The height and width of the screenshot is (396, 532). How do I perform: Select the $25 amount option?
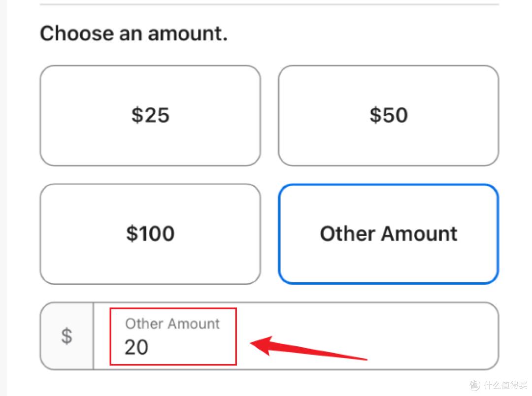pos(150,115)
